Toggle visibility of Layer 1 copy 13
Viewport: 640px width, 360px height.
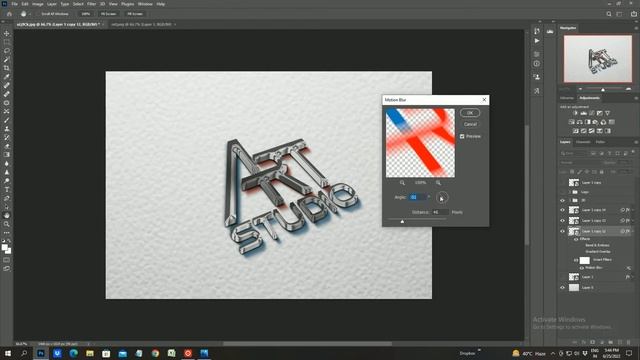[x=562, y=221]
